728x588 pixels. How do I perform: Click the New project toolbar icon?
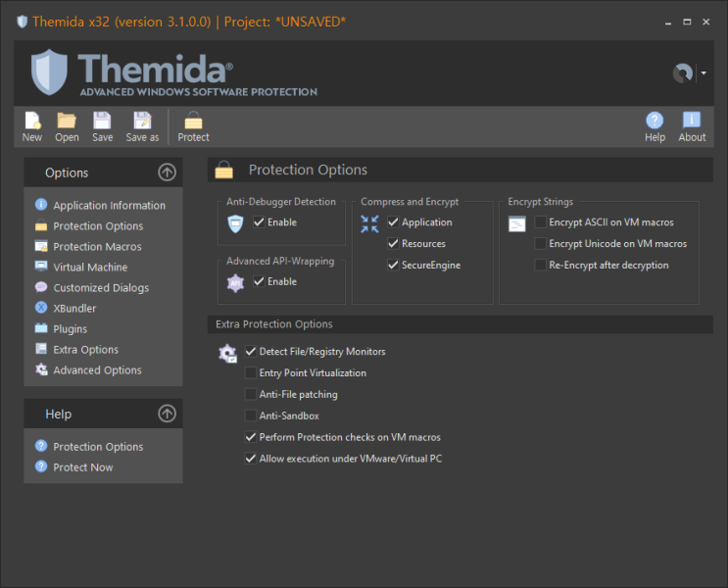[x=32, y=122]
